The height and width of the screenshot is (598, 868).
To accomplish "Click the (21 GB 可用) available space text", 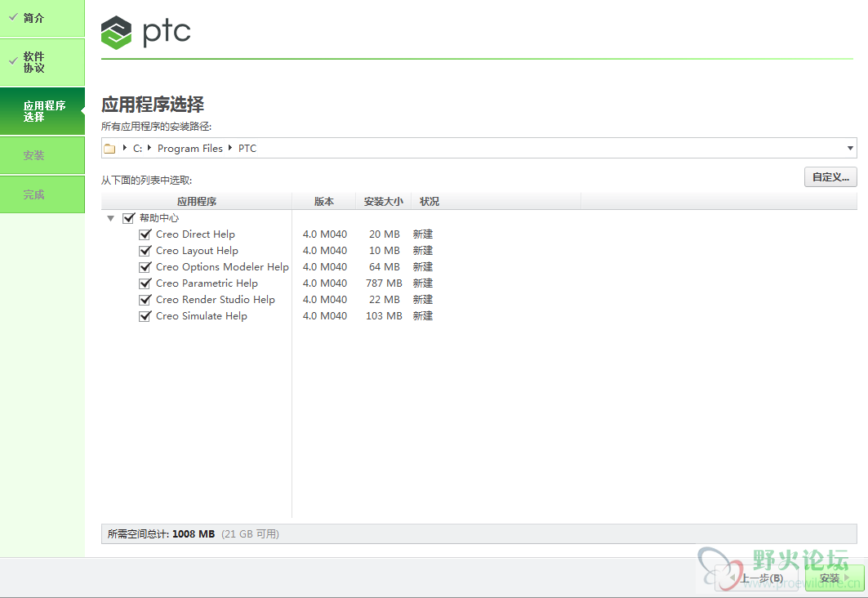I will (250, 534).
